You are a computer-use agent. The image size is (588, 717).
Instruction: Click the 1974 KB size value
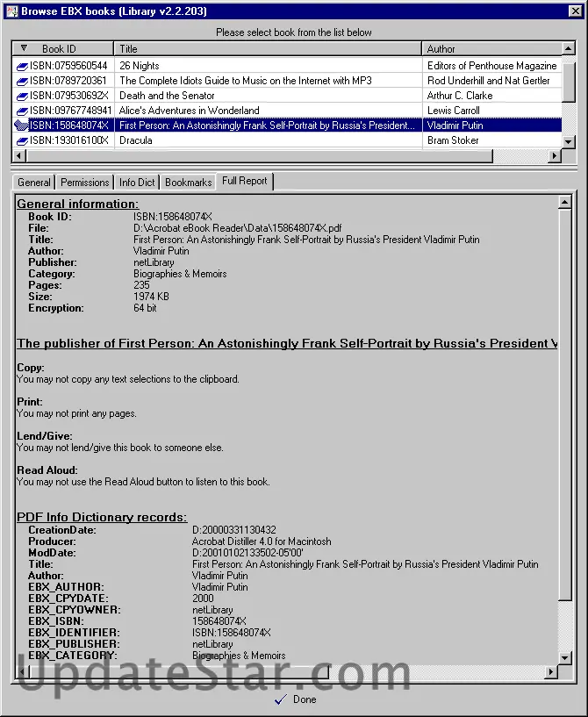coord(151,297)
